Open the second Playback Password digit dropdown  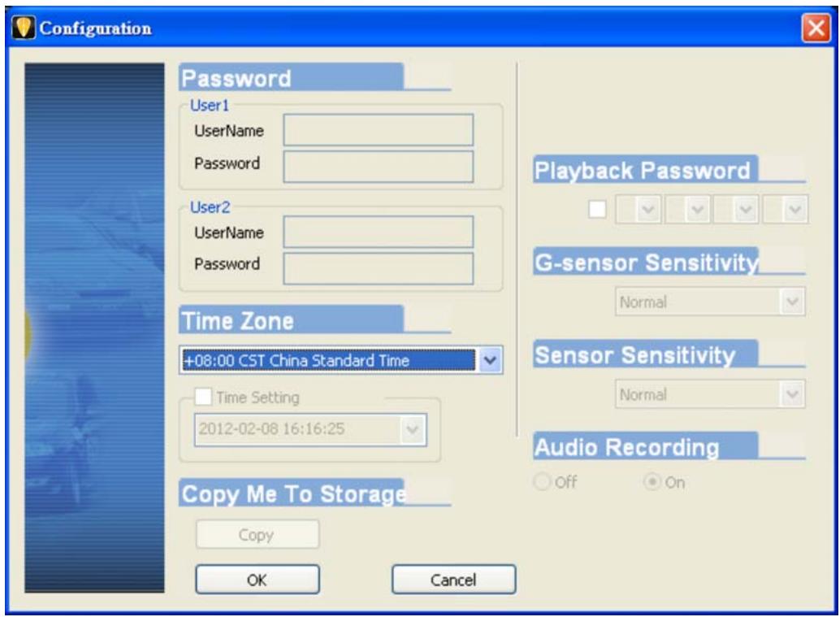(697, 209)
